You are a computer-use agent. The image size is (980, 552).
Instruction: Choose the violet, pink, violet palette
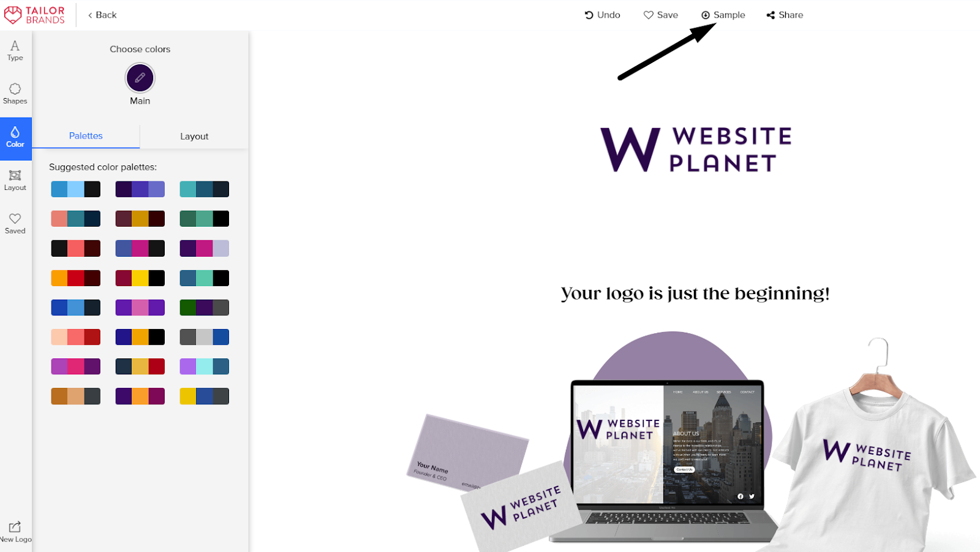pyautogui.click(x=140, y=308)
